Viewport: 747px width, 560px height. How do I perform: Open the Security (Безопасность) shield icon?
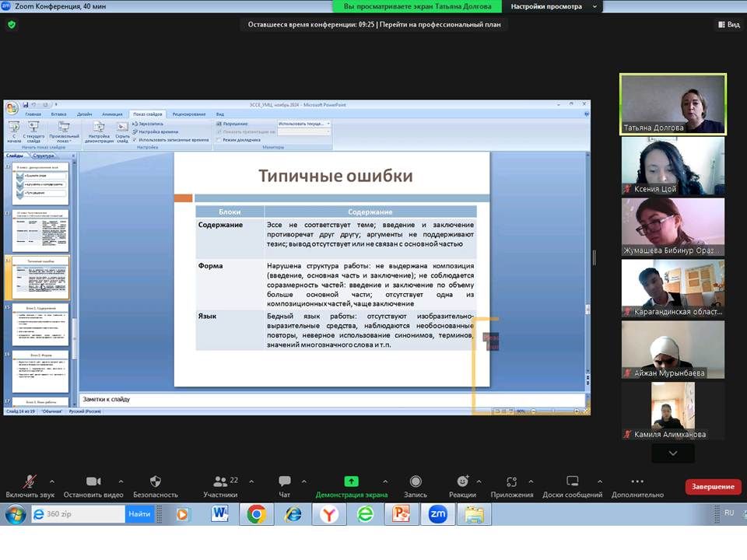click(155, 482)
